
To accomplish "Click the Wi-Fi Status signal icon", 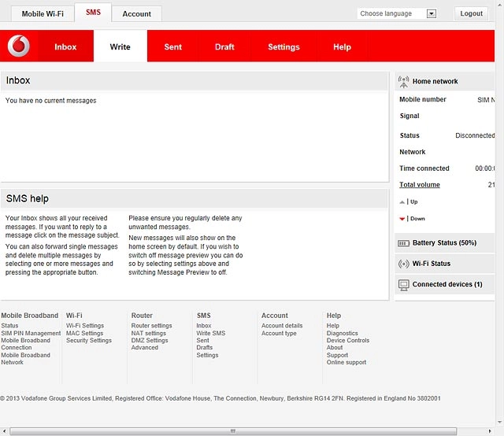I will (x=403, y=264).
